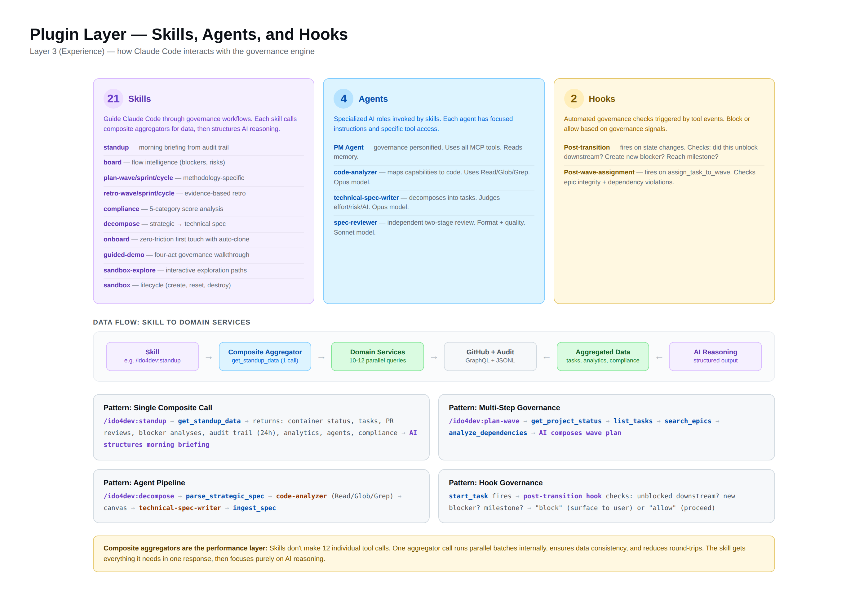The height and width of the screenshot is (592, 868).
Task: Click the purple 21 Skills count badge
Action: [x=113, y=99]
